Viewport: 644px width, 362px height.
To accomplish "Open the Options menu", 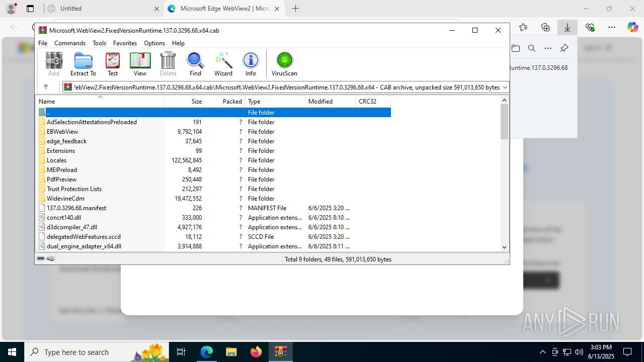I will click(154, 43).
